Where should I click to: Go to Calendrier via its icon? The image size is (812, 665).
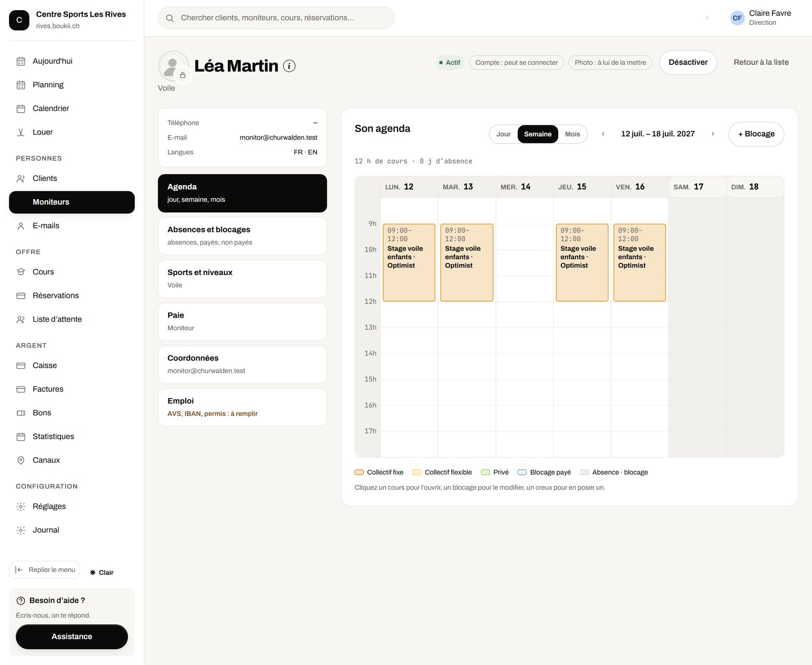pos(21,109)
